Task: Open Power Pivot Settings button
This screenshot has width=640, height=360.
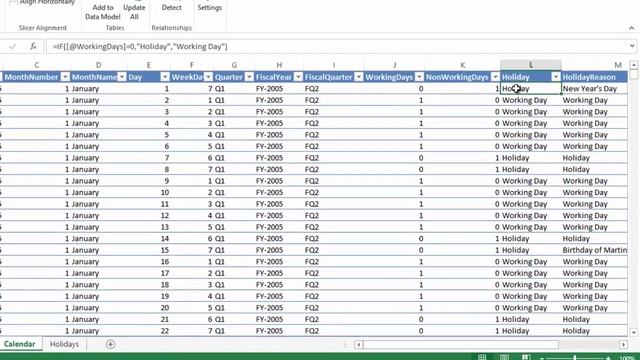Action: (x=209, y=7)
